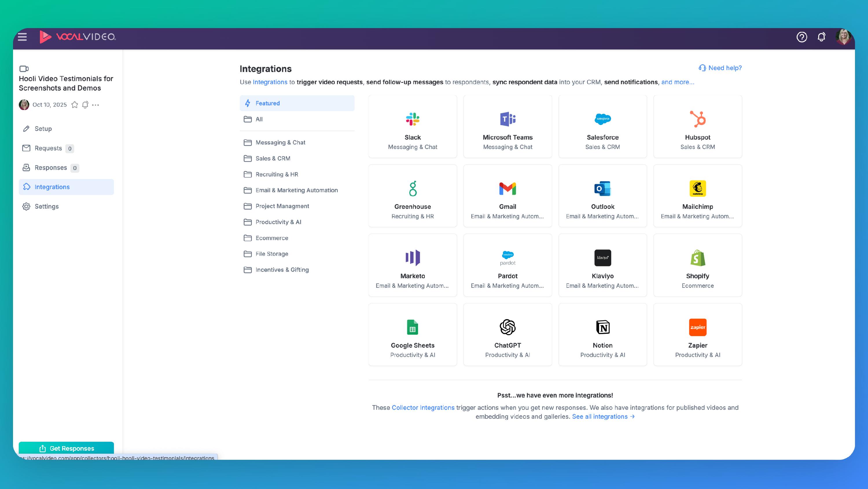Image resolution: width=868 pixels, height=489 pixels.
Task: Open the three-dot collector options menu
Action: point(96,105)
